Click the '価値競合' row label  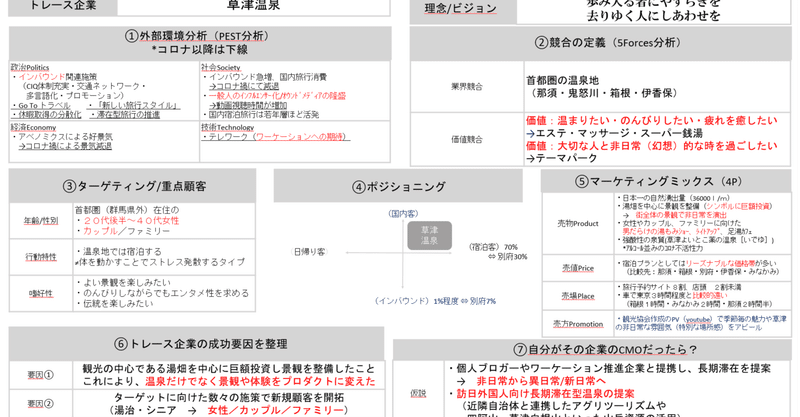pos(467,139)
